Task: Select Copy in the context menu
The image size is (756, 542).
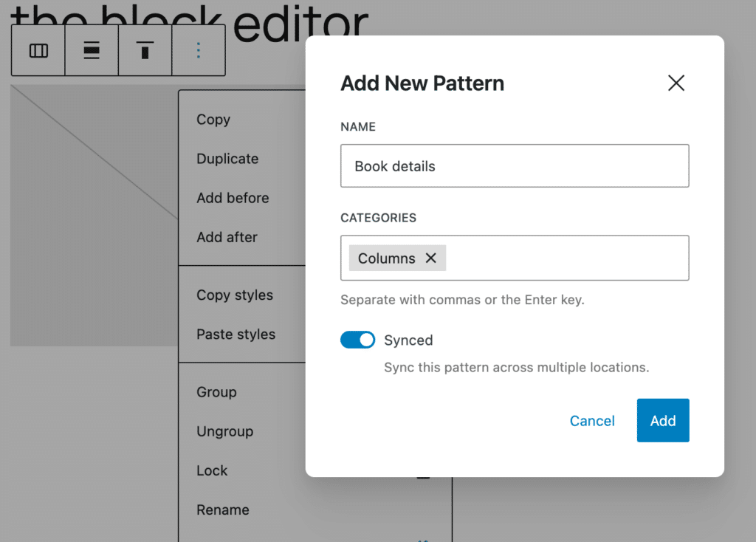Action: click(213, 119)
